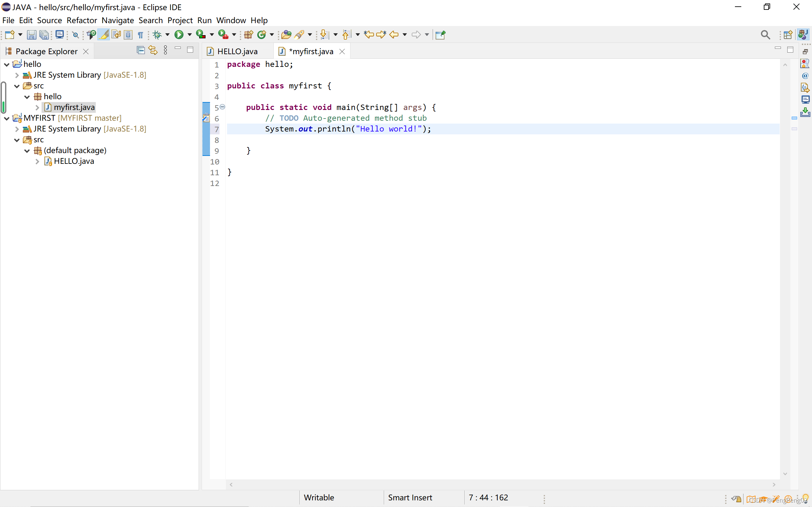Toggle Link with Editor in Package Explorer
This screenshot has width=812, height=507.
coord(153,50)
